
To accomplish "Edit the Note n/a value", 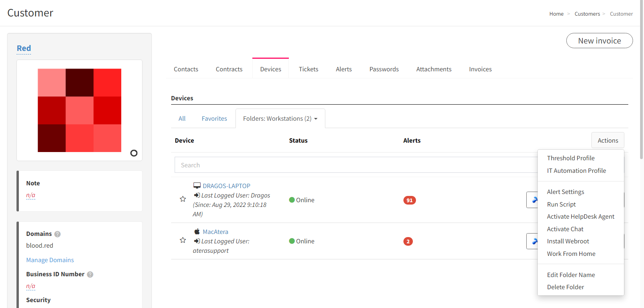I will (31, 195).
